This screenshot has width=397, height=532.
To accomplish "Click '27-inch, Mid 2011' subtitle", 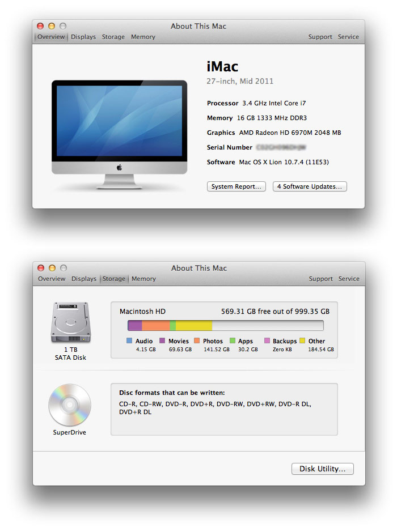I will coord(240,81).
